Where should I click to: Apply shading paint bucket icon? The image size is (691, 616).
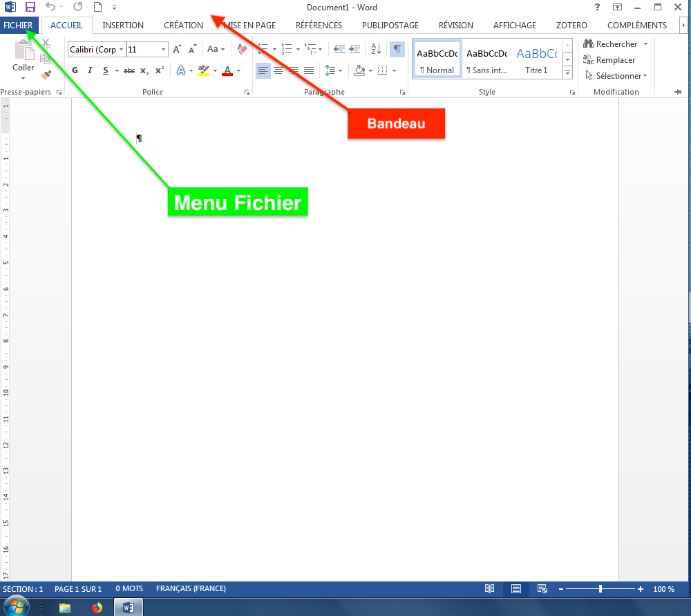[359, 70]
